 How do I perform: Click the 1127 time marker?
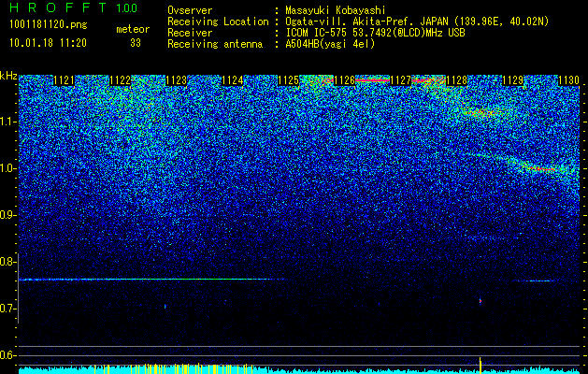tap(400, 80)
